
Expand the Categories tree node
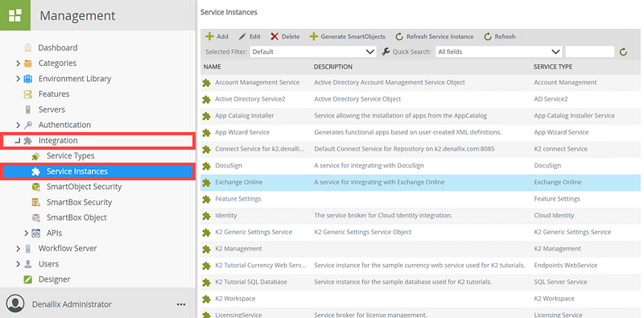[x=18, y=64]
